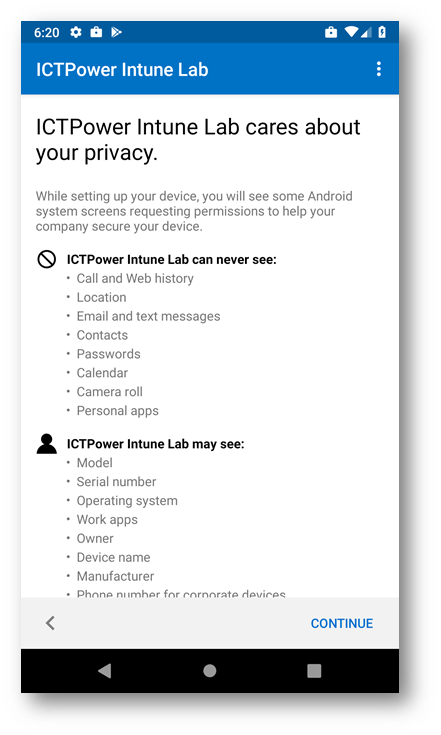This screenshot has width=441, height=735.
Task: Tap the Android back triangle navigation button
Action: pyautogui.click(x=105, y=671)
